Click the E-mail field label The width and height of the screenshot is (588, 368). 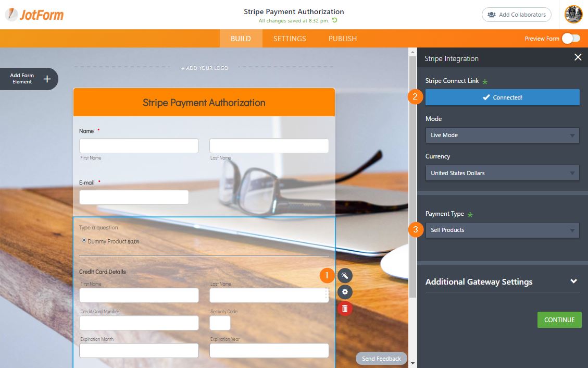click(x=86, y=182)
